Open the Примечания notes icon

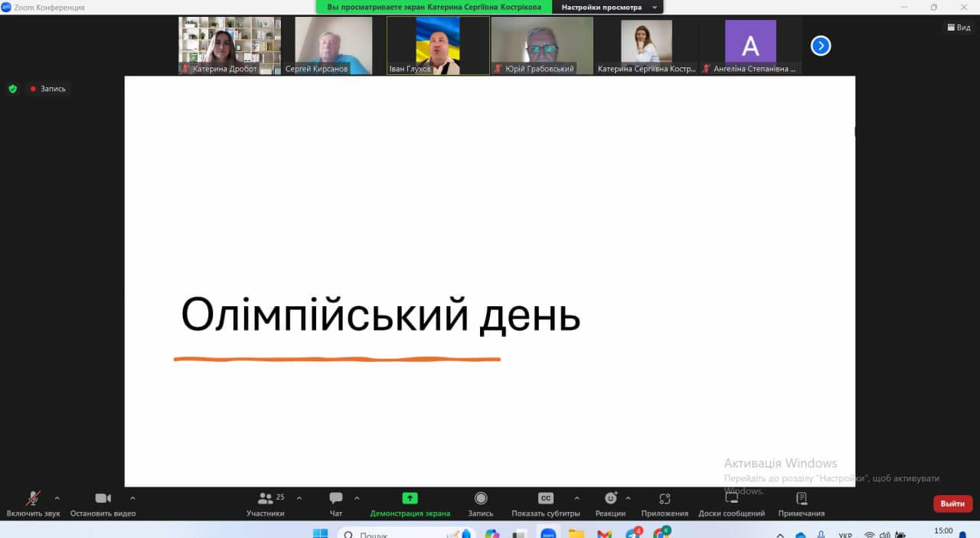[802, 498]
